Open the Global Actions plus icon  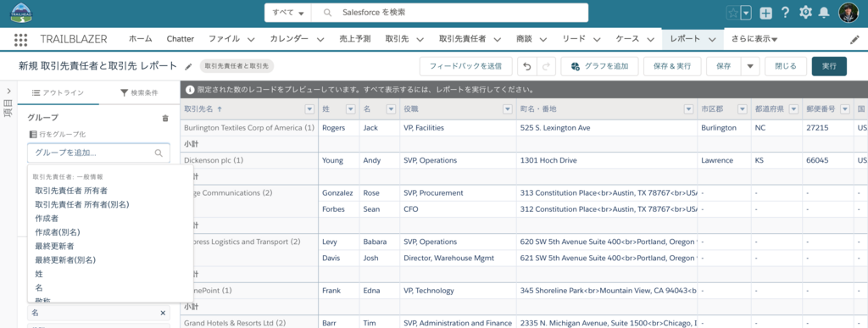pos(766,14)
